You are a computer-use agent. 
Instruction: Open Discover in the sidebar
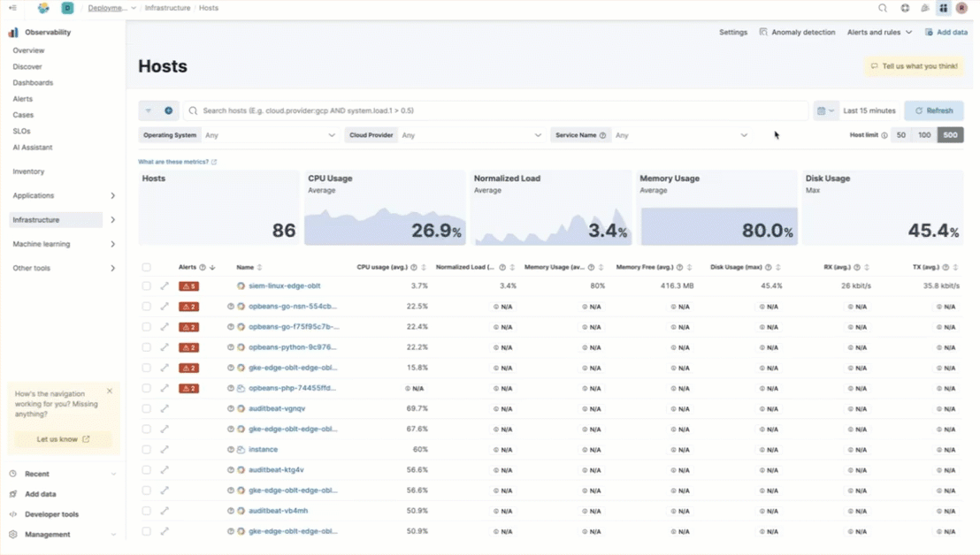point(27,66)
